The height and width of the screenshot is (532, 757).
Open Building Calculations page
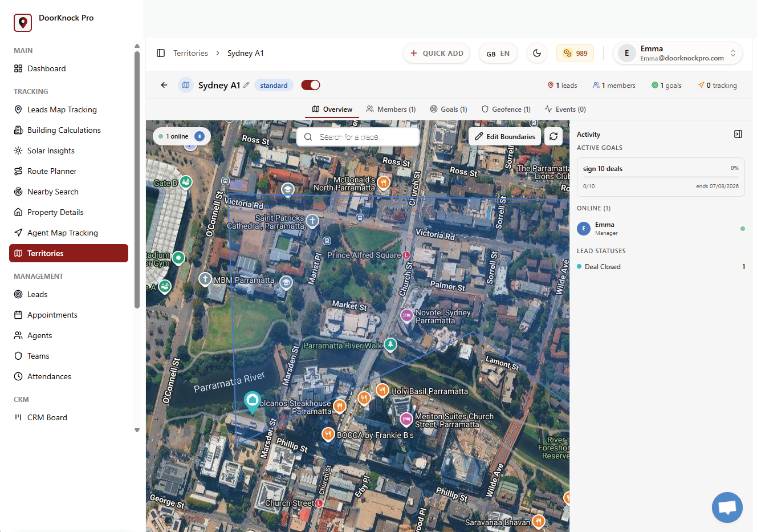pyautogui.click(x=68, y=130)
